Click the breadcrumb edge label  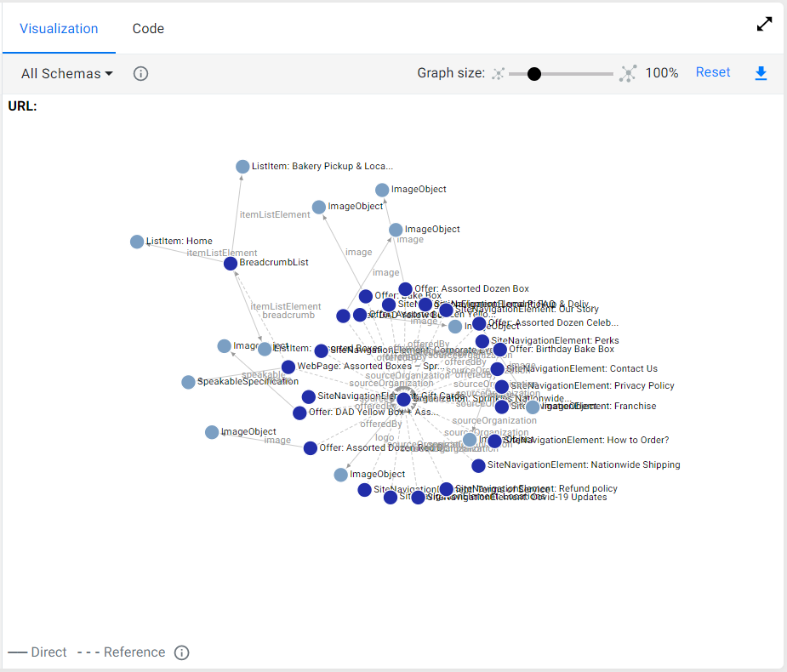(288, 316)
